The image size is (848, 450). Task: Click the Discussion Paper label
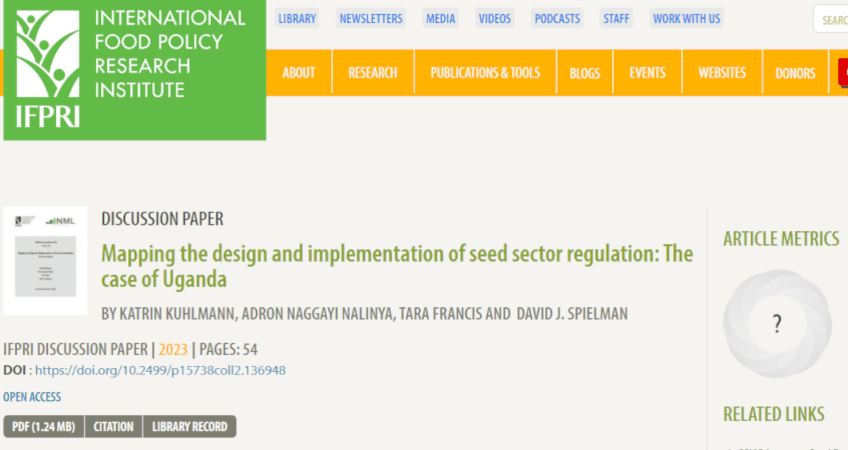click(x=162, y=219)
